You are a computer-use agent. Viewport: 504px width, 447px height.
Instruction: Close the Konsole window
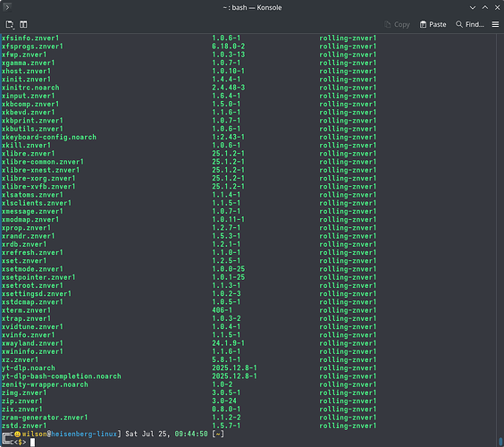(497, 7)
